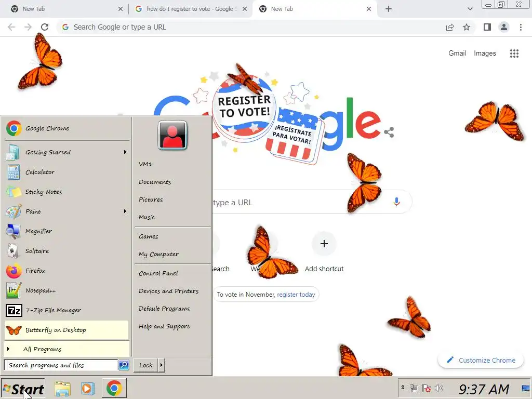Open Google Chrome from Start menu

click(66, 129)
